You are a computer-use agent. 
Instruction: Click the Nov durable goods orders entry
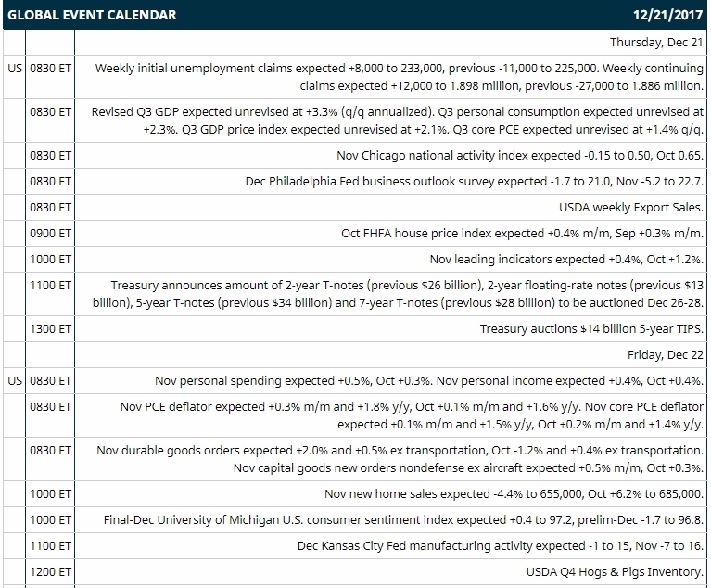400,459
